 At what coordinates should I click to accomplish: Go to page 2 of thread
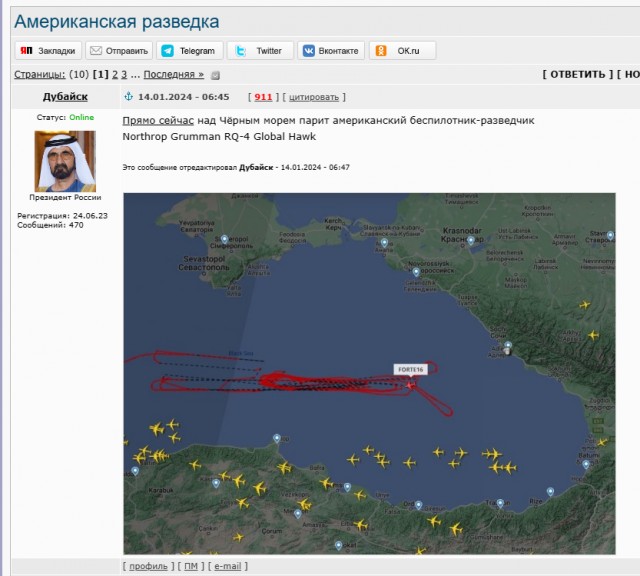(115, 74)
